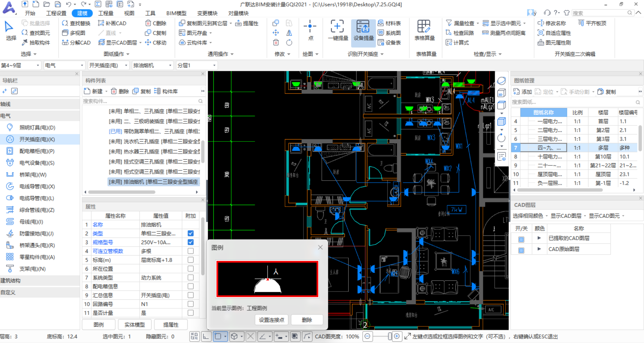Viewport: 644px width, 343px height.
Task: Open the 开始 ribbon tab
Action: [30, 13]
